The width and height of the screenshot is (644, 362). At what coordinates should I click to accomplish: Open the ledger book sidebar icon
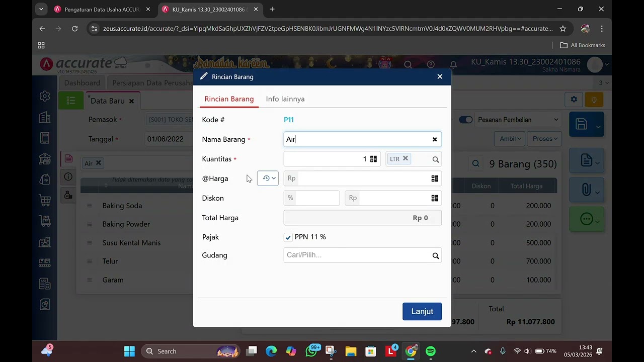pos(45,138)
